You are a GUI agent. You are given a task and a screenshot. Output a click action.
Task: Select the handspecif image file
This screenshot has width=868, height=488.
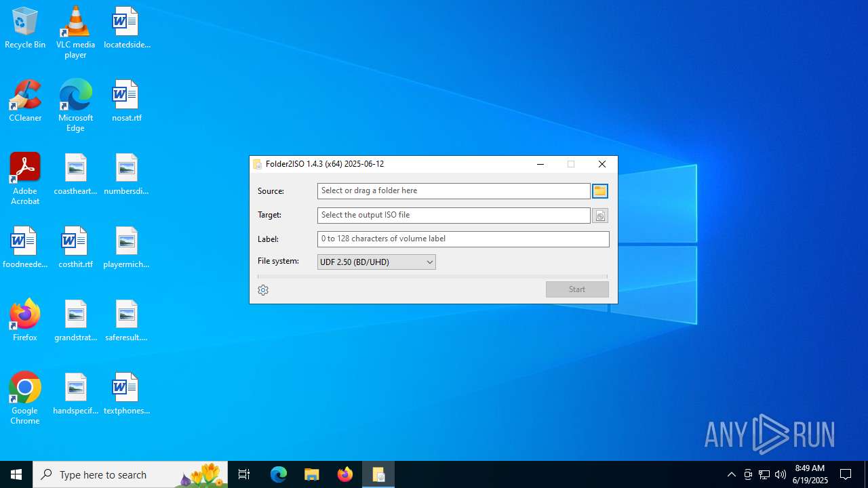pyautogui.click(x=75, y=394)
